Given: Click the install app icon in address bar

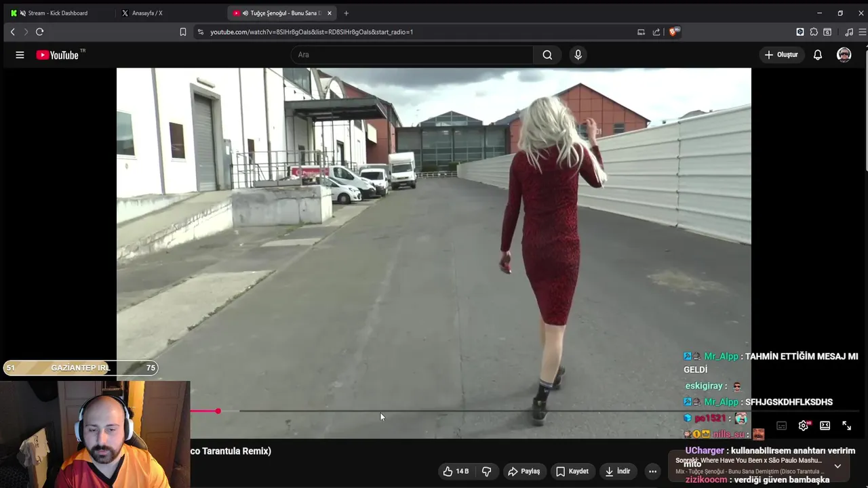Looking at the screenshot, I should click(641, 32).
